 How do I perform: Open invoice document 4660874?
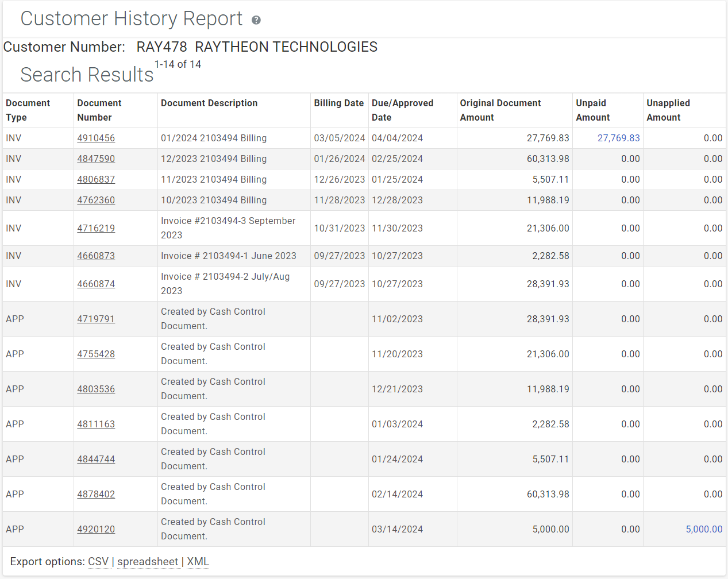(96, 284)
